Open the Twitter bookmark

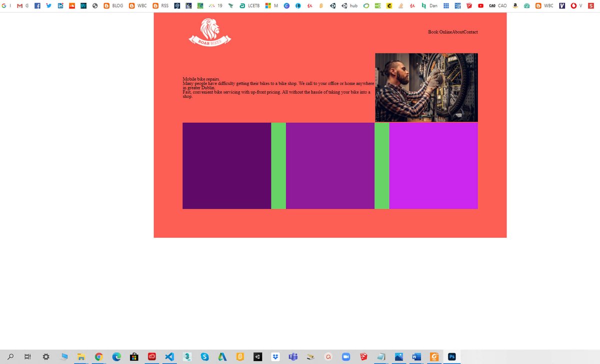(48, 5)
